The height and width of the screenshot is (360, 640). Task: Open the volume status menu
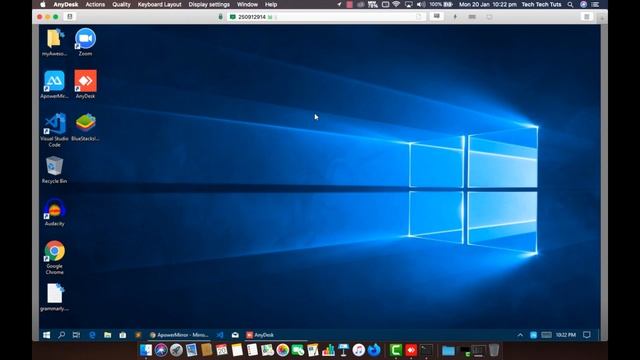[421, 4]
